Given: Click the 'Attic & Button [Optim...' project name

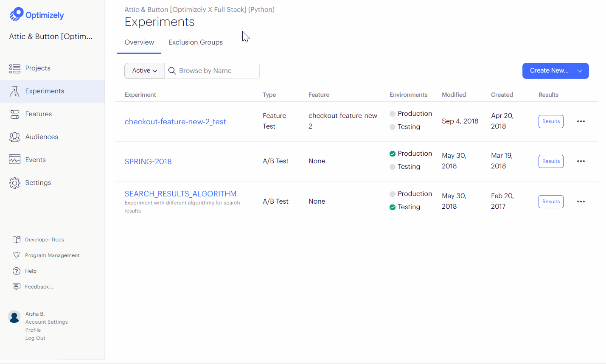Looking at the screenshot, I should pos(51,36).
